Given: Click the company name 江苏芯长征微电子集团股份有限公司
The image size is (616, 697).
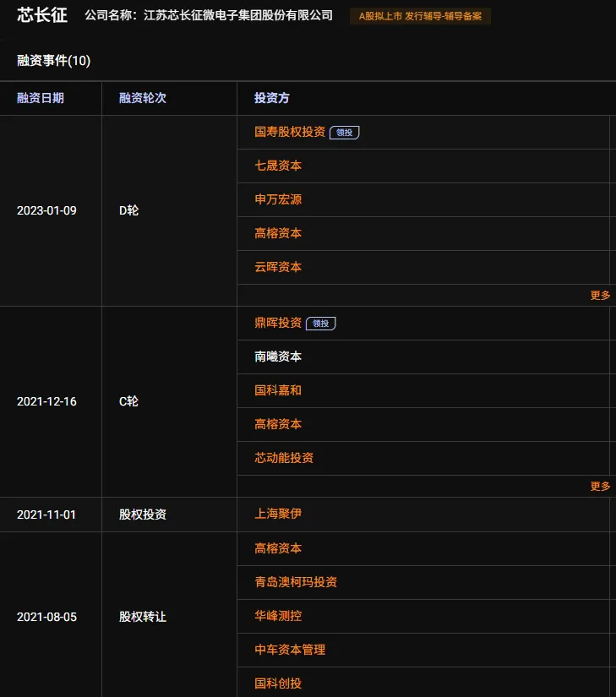Looking at the screenshot, I should click(x=238, y=15).
